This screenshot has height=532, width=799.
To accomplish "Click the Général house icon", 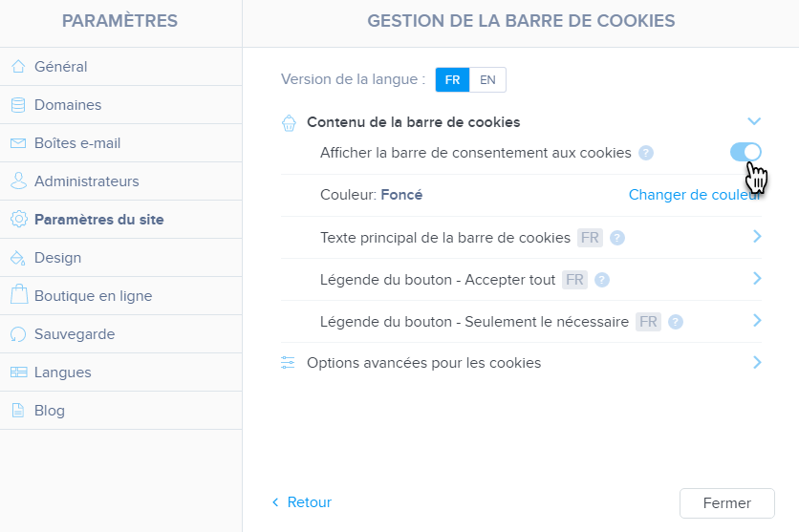I will 17,67.
